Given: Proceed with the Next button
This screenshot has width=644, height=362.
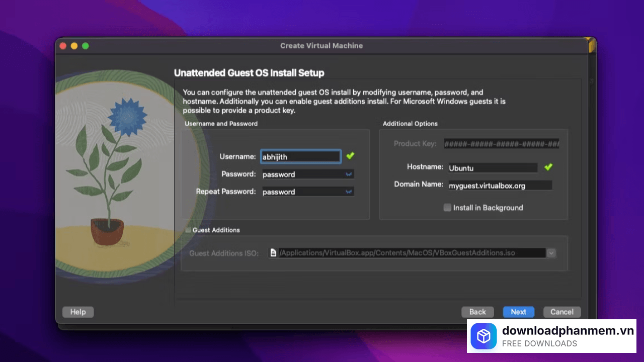Looking at the screenshot, I should click(x=518, y=312).
